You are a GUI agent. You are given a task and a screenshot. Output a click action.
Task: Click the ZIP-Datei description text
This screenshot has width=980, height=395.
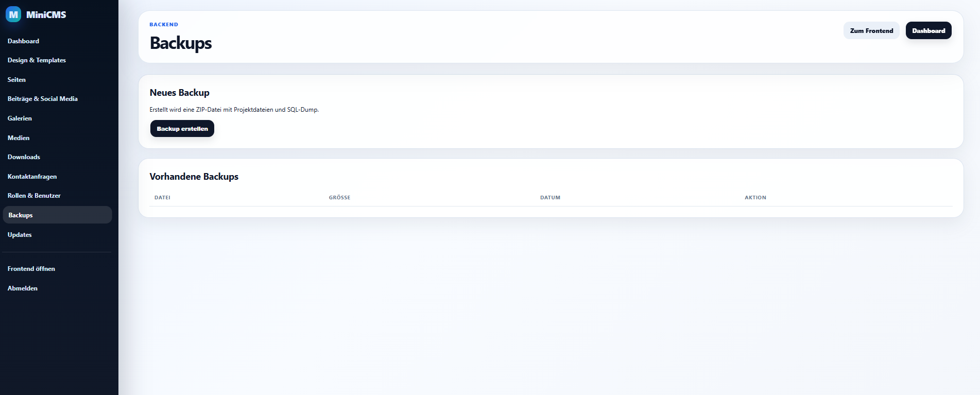pyautogui.click(x=234, y=110)
